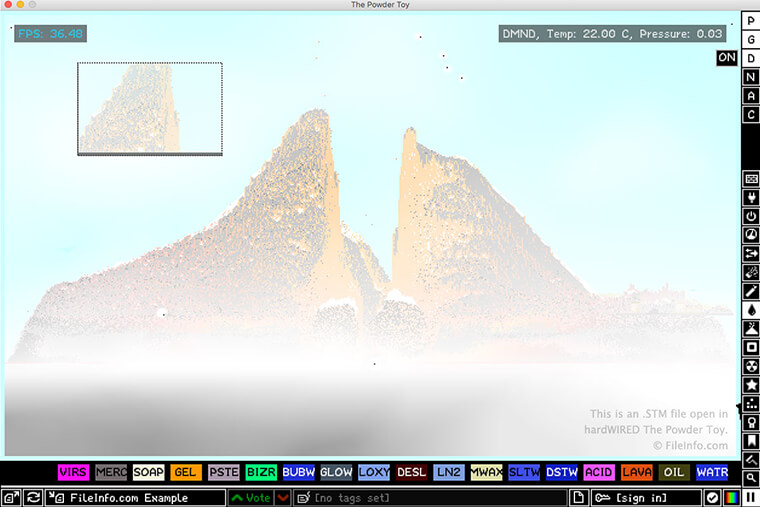Viewport: 760px width, 507px height.
Task: Click the magnifier search elements icon
Action: (x=750, y=478)
